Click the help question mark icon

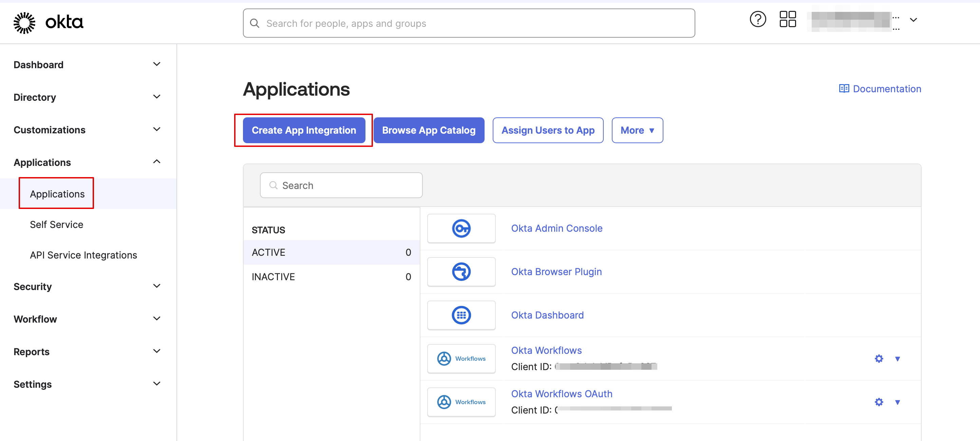coord(757,19)
